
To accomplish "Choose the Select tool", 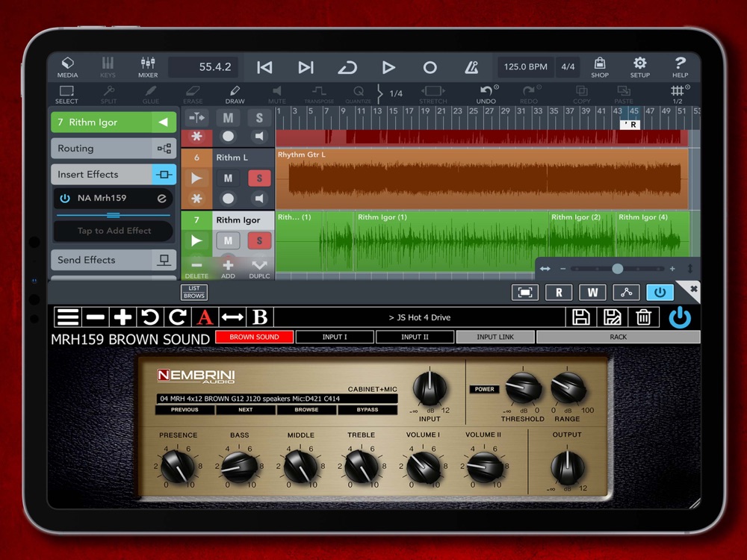I will pyautogui.click(x=66, y=94).
